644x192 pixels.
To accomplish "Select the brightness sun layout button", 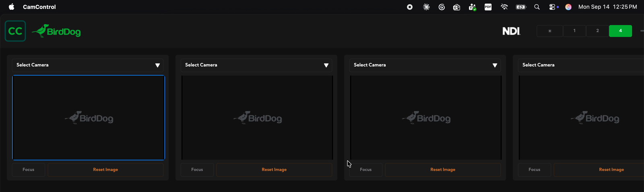I will coord(550,31).
